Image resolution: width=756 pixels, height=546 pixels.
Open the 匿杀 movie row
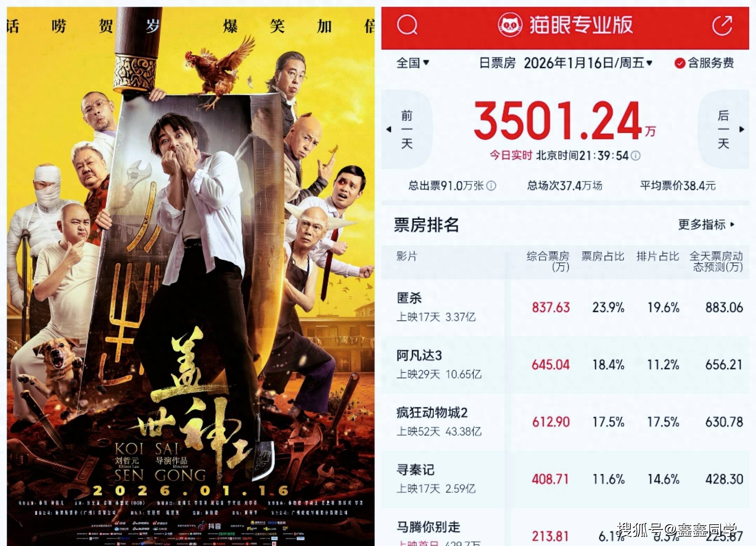565,308
